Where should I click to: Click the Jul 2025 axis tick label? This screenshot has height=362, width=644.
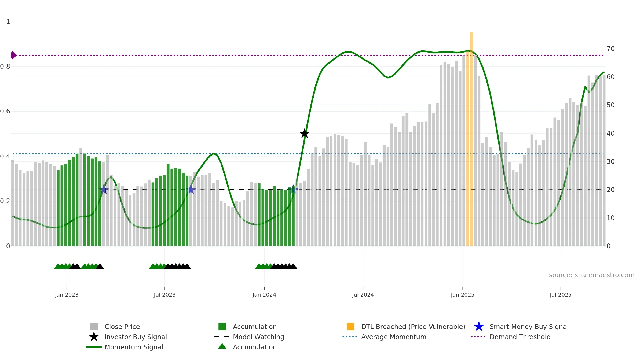561,295
